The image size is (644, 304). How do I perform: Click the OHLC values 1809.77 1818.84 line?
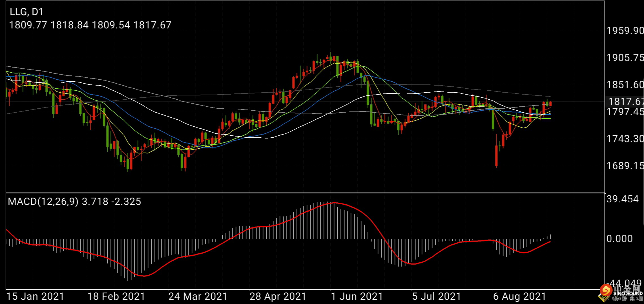(x=90, y=25)
